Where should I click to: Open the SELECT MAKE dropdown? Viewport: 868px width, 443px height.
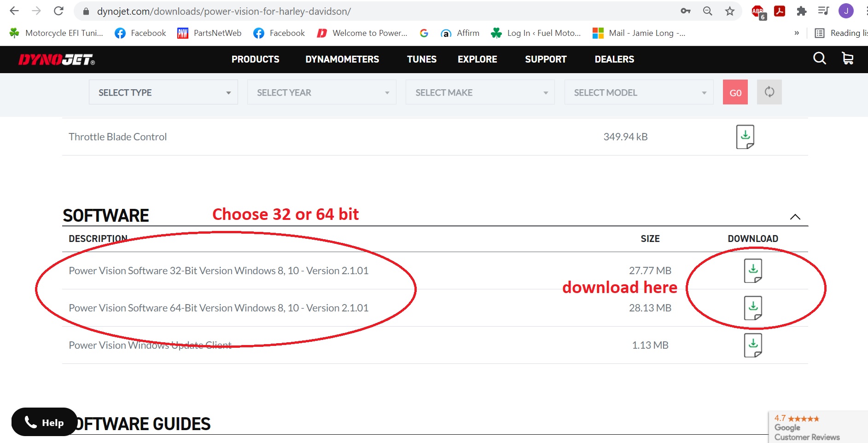[480, 92]
